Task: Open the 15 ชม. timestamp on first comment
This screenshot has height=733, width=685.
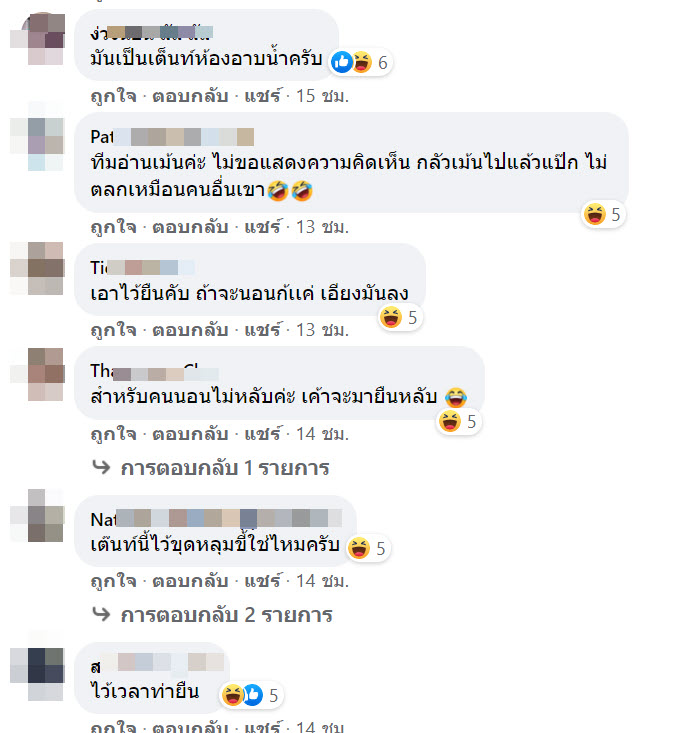Action: click(323, 96)
